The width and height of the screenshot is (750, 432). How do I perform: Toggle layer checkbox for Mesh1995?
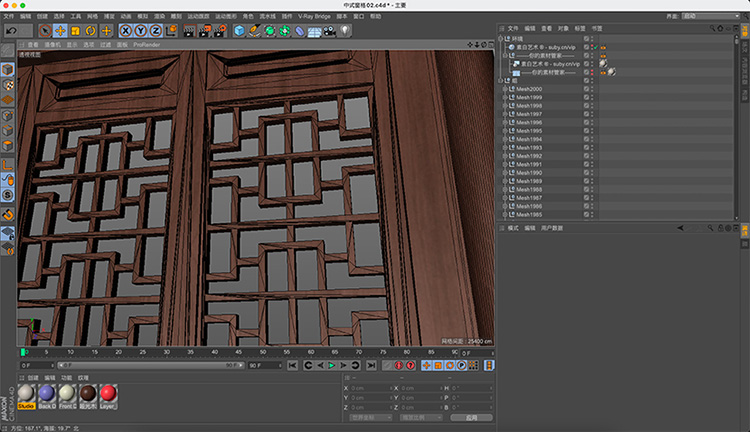[586, 131]
